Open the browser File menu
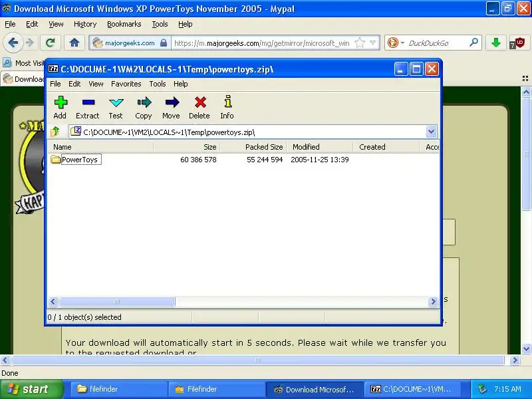The width and height of the screenshot is (532, 399). coord(10,24)
